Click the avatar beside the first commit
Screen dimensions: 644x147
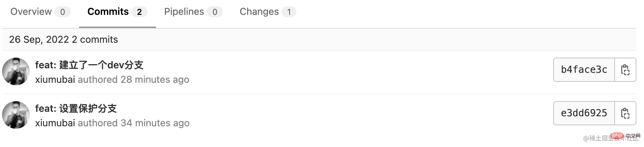click(x=16, y=71)
